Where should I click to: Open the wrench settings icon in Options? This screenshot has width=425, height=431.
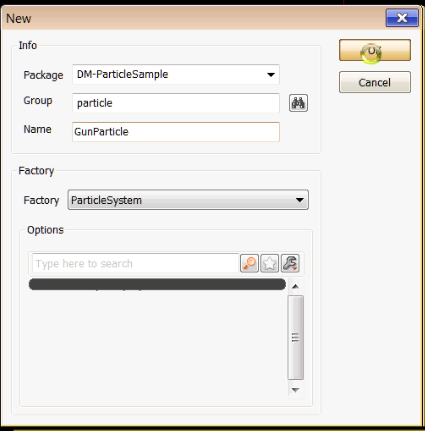(290, 263)
